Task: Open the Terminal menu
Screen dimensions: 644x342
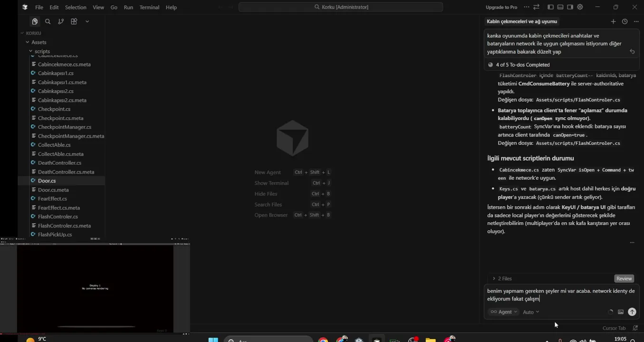Action: click(149, 7)
